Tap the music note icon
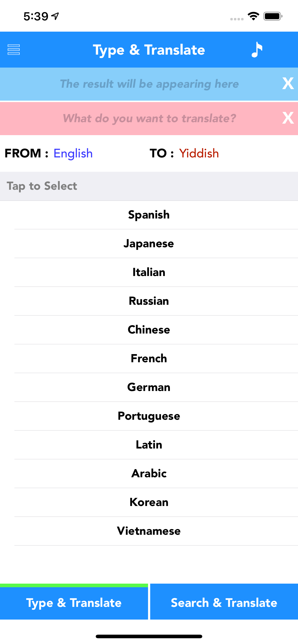Screen dimensions: 298x644 point(257,50)
